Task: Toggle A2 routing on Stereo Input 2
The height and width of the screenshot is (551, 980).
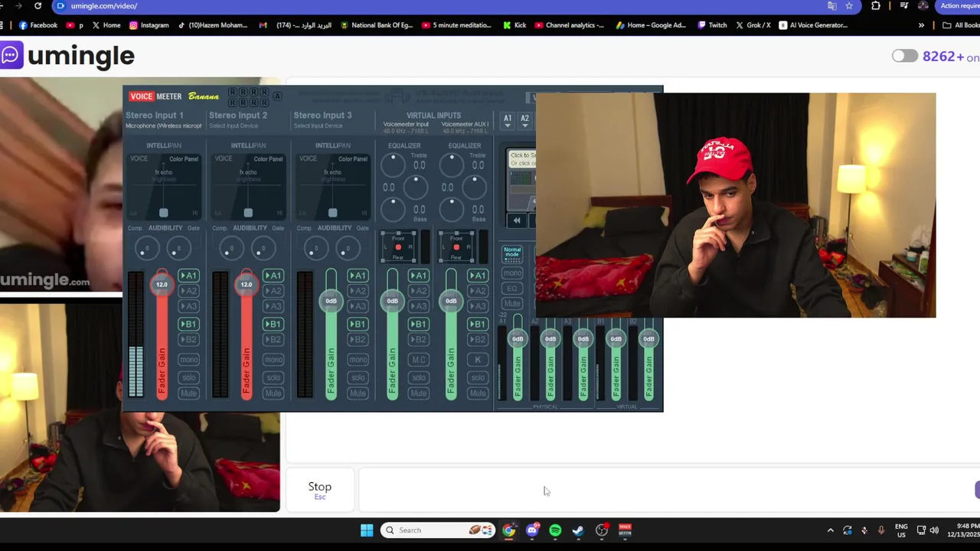Action: [x=273, y=291]
